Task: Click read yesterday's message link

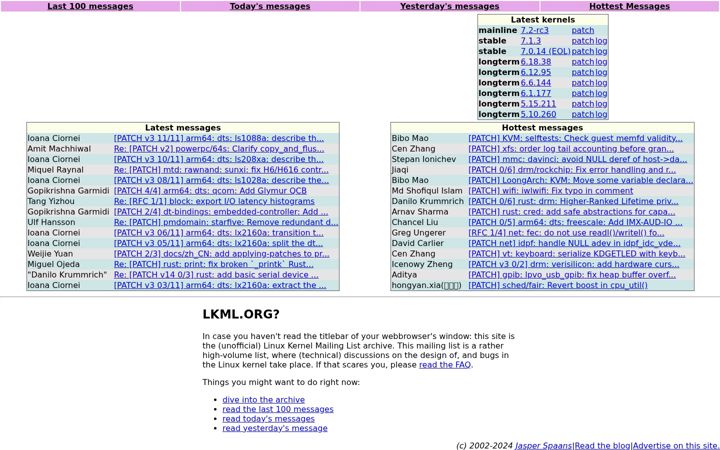Action: (x=275, y=428)
